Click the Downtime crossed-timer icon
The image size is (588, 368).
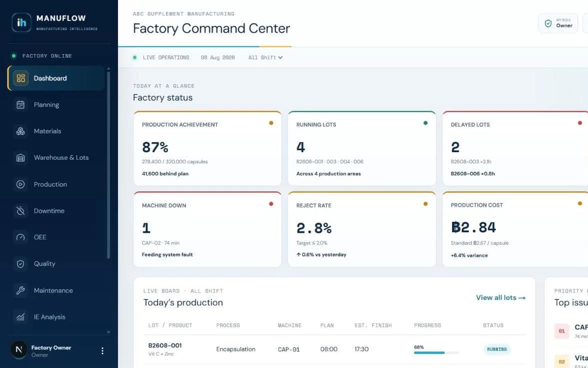tap(20, 211)
